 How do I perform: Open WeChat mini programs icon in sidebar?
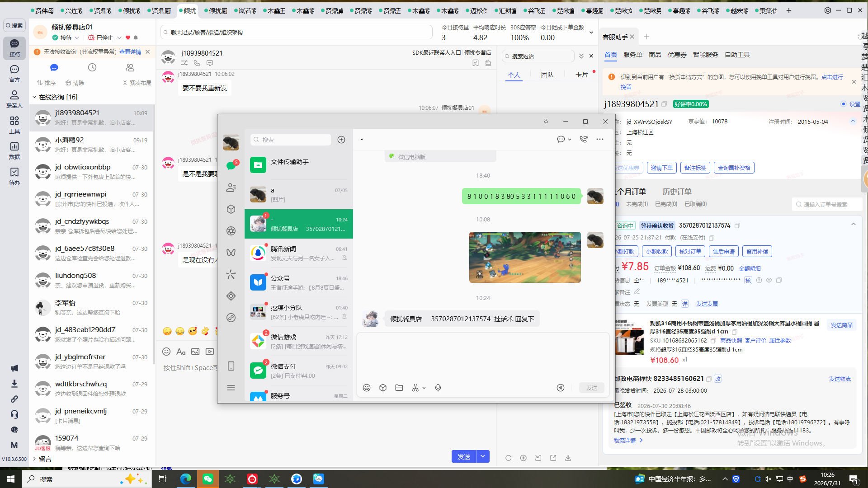pyautogui.click(x=231, y=296)
